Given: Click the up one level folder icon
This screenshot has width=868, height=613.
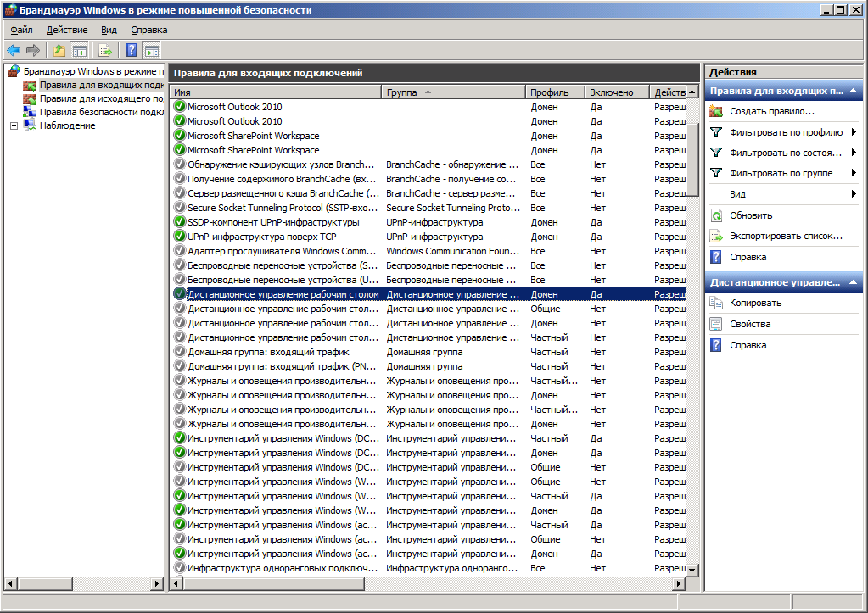Looking at the screenshot, I should click(x=59, y=50).
